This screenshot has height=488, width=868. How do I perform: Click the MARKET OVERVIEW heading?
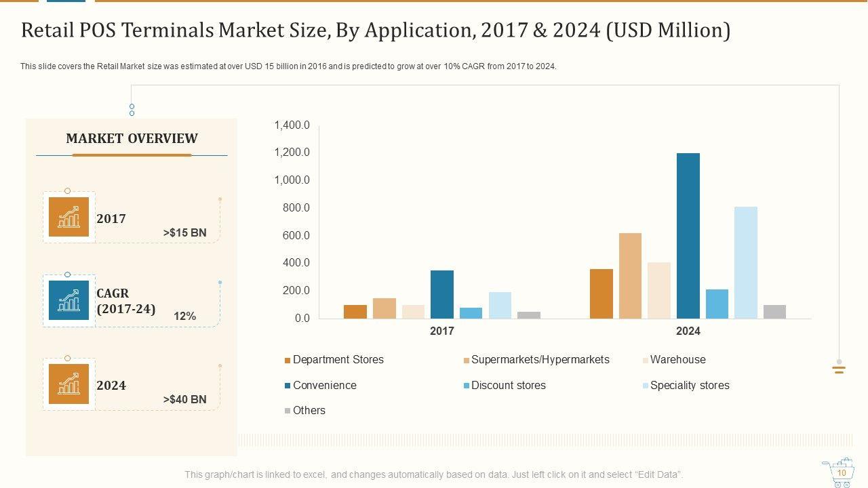[132, 138]
